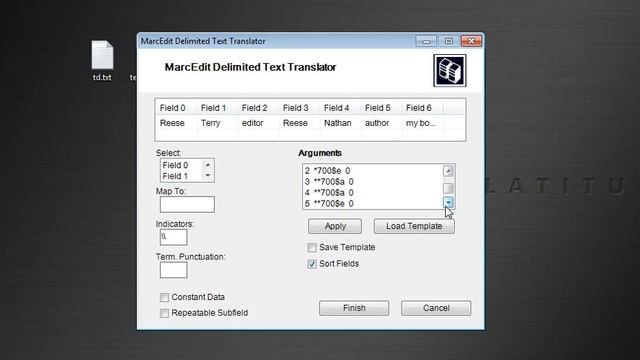This screenshot has width=640, height=360.
Task: Uncheck the Sort Fields checkbox
Action: 312,264
